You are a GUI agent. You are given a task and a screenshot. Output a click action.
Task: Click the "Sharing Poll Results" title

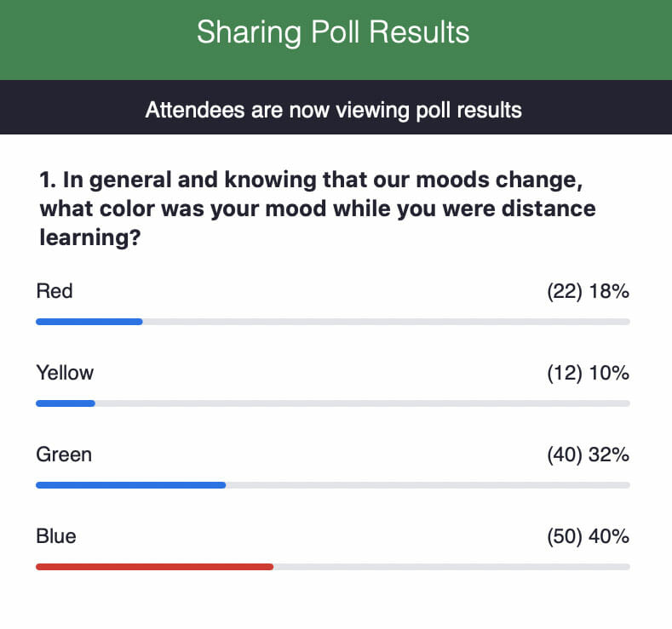[333, 33]
